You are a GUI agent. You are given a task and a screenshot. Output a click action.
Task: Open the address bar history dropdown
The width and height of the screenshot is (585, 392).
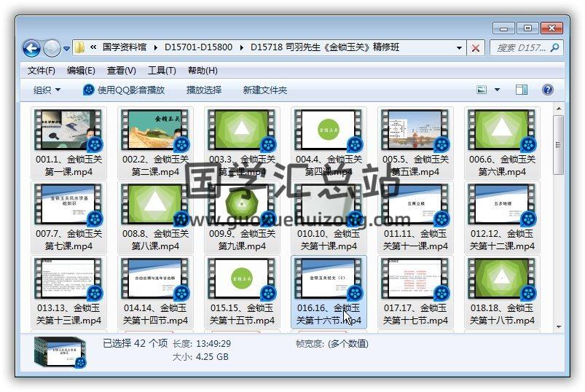(459, 48)
